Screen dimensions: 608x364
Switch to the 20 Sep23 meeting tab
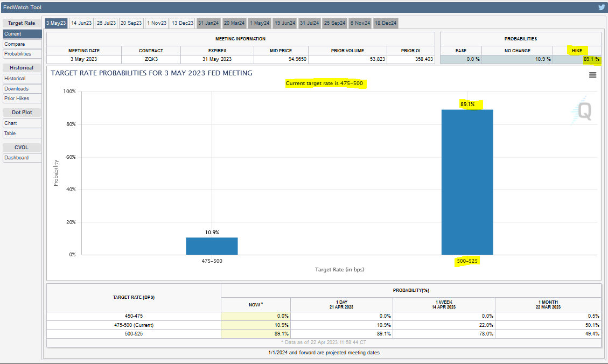(131, 23)
